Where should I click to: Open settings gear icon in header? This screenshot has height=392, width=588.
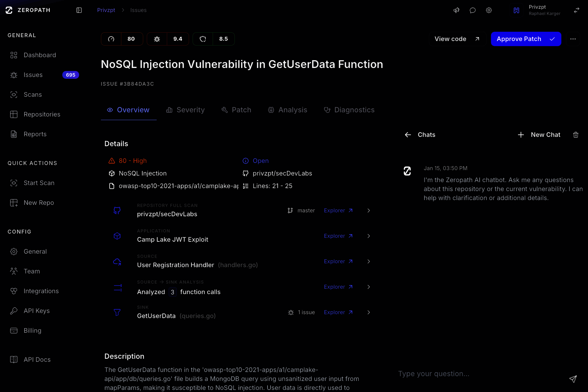[489, 10]
